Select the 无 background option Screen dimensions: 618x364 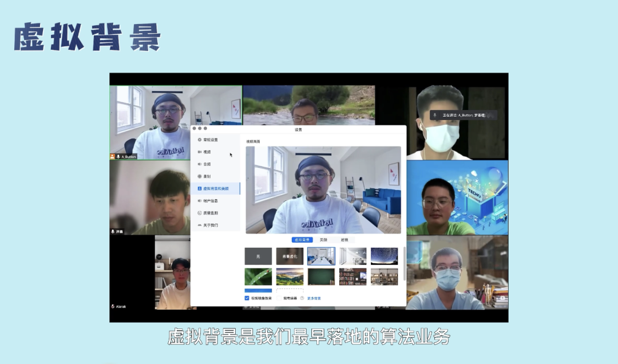coord(258,256)
